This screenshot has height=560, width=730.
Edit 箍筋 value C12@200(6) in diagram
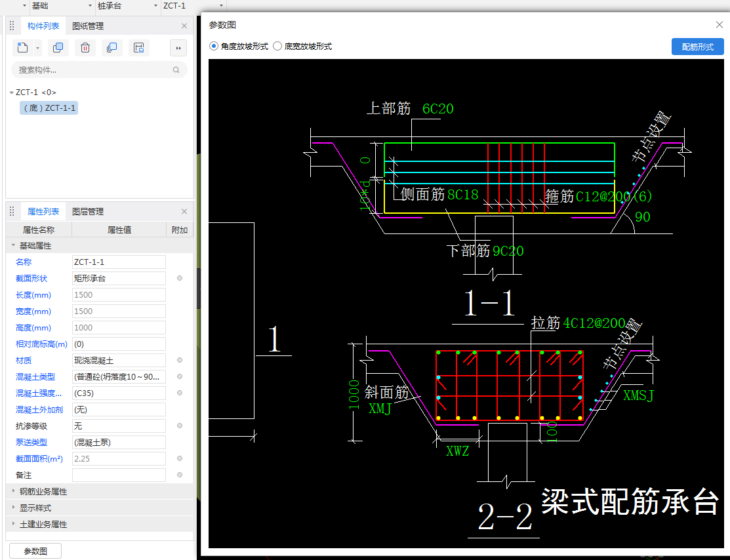[614, 197]
